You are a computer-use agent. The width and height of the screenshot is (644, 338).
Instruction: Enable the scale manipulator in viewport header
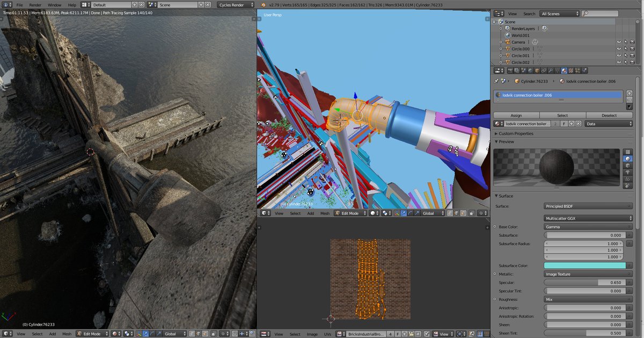(416, 213)
